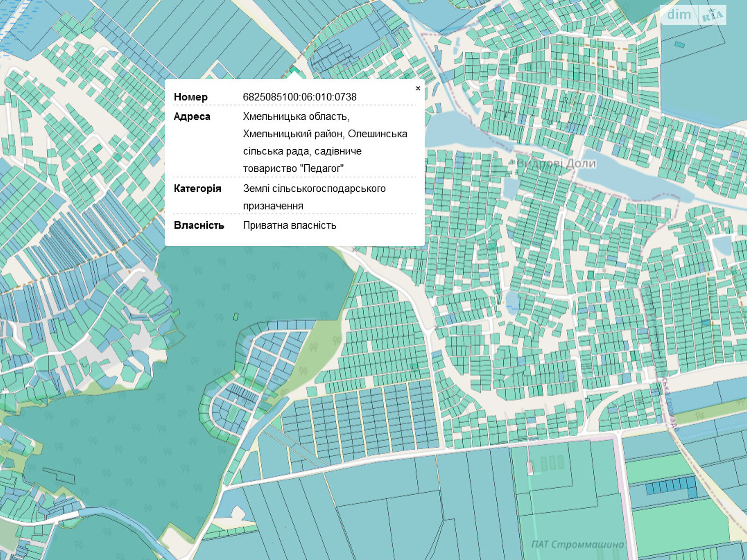Image resolution: width=747 pixels, height=560 pixels.
Task: Click the 'Категорія' label in popup
Action: (x=197, y=189)
